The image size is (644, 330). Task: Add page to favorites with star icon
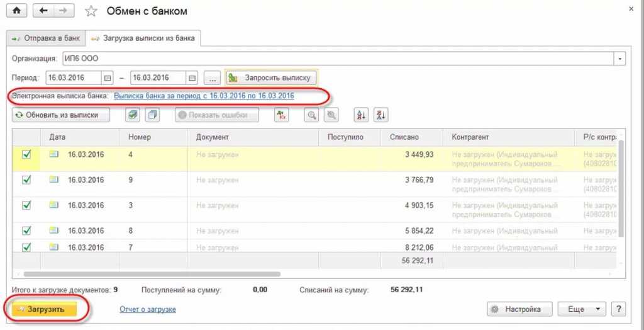click(91, 11)
